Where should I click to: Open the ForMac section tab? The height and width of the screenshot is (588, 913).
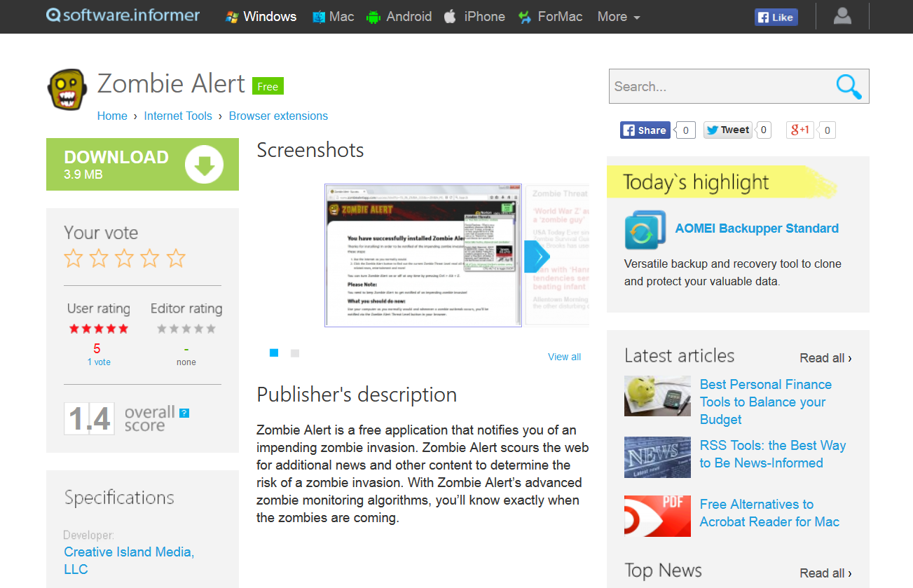pos(550,17)
